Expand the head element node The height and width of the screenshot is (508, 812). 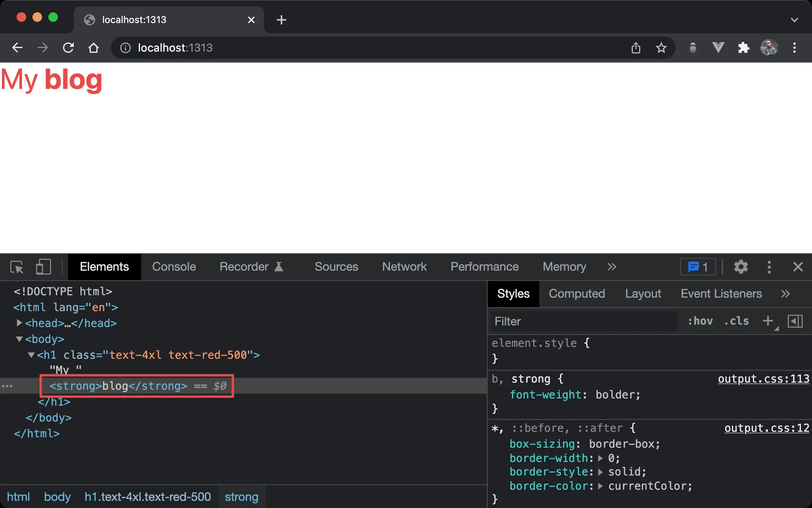[x=19, y=323]
